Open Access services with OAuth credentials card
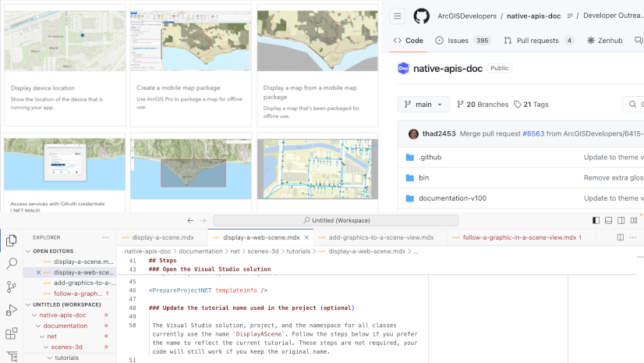The width and height of the screenshot is (644, 363). (x=65, y=173)
